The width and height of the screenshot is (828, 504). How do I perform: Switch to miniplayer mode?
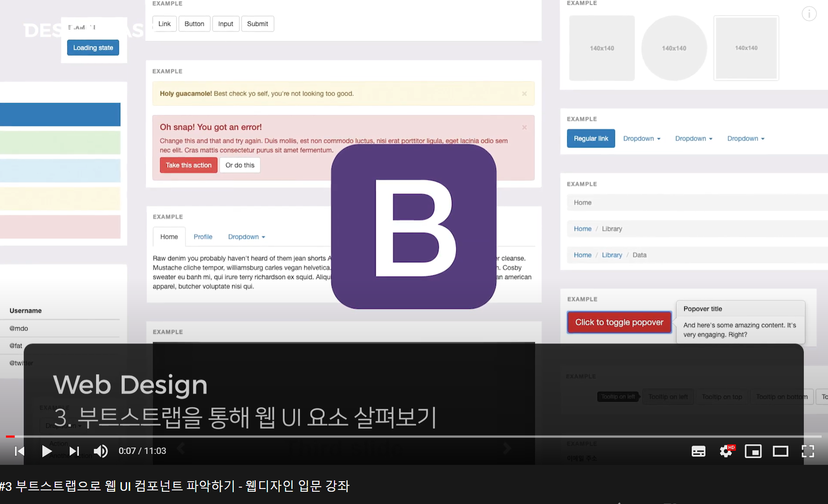click(753, 451)
